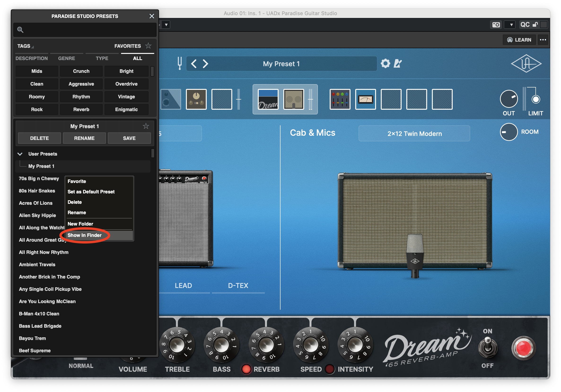Switch to the GENRE tag tab
Image resolution: width=561 pixels, height=392 pixels.
[66, 58]
